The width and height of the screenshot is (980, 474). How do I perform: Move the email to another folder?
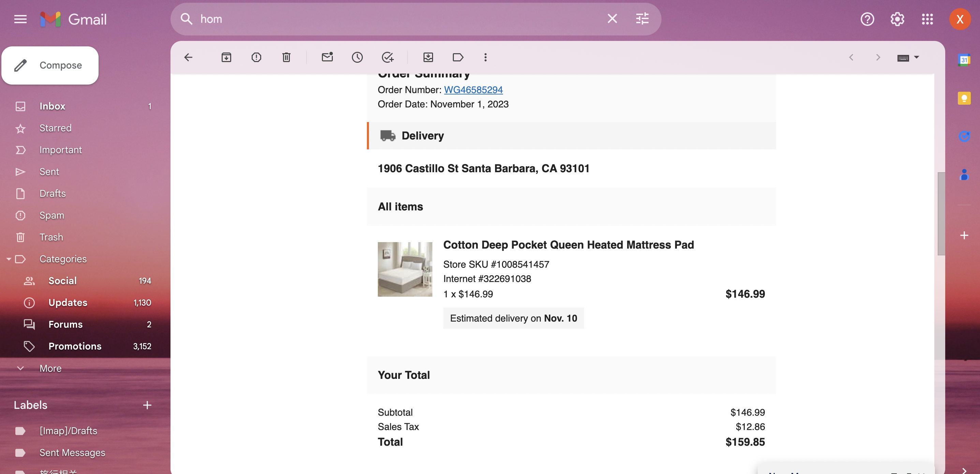pyautogui.click(x=428, y=57)
